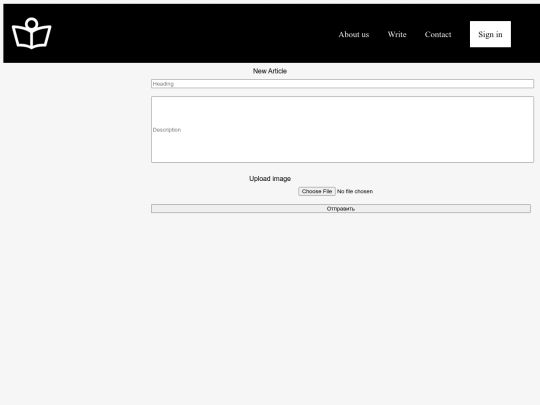This screenshot has width=540, height=405.
Task: Go to the Write page
Action: click(x=397, y=34)
